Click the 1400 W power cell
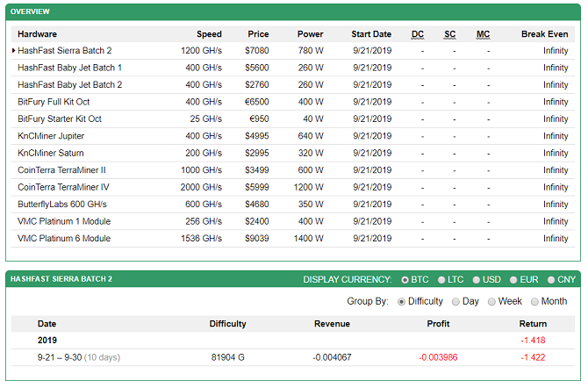Screen dimensions: 588x388 point(308,239)
